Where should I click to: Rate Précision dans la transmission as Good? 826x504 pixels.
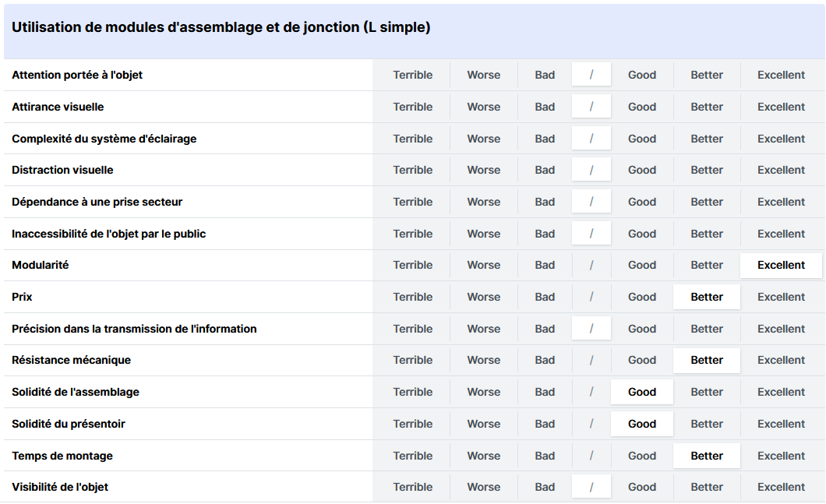641,329
